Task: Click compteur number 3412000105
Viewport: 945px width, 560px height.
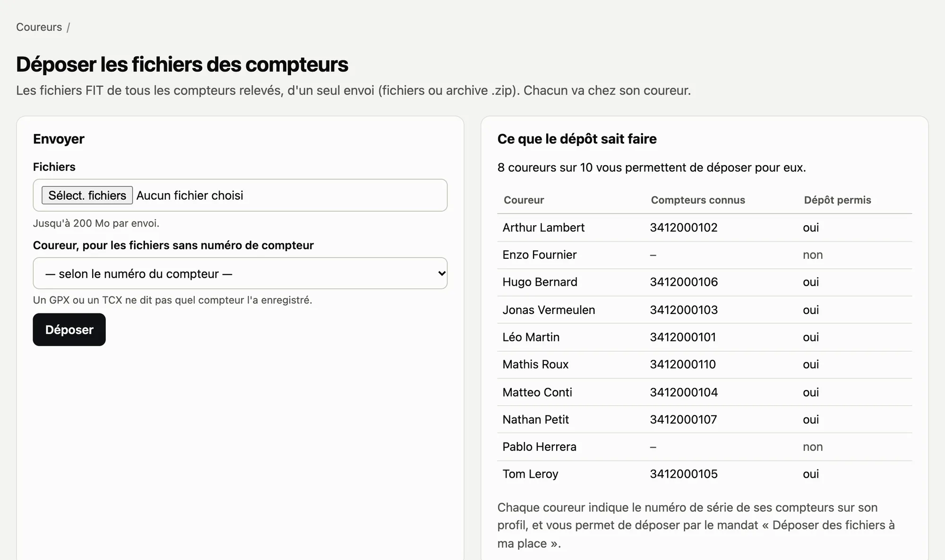Action: click(684, 474)
